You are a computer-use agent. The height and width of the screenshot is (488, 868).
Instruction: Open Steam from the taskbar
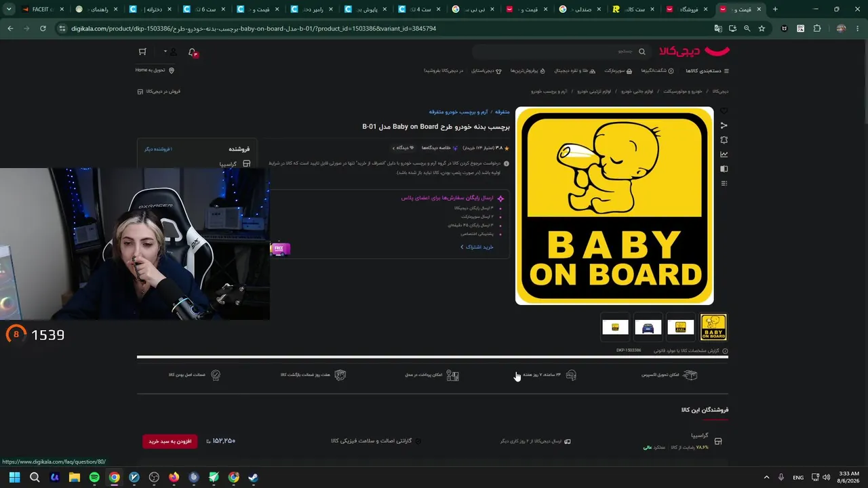pyautogui.click(x=253, y=477)
